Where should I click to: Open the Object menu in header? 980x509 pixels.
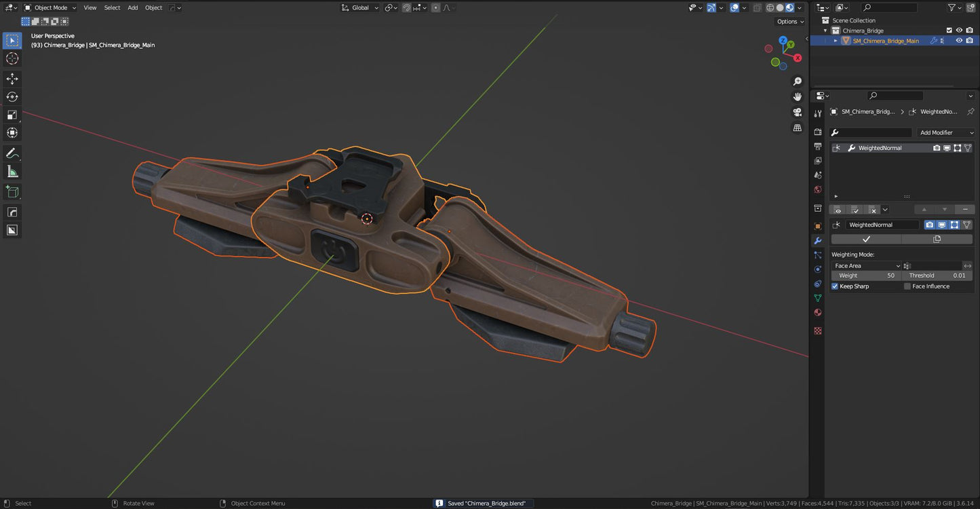[153, 7]
